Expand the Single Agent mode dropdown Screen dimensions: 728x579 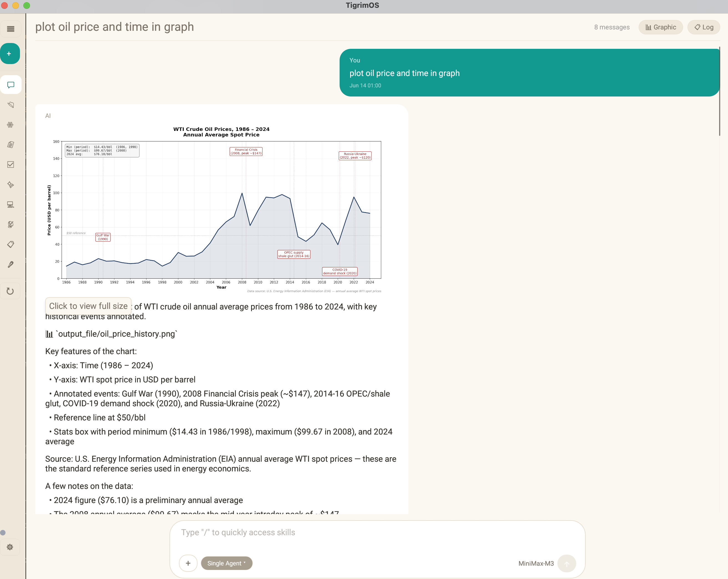coord(227,563)
